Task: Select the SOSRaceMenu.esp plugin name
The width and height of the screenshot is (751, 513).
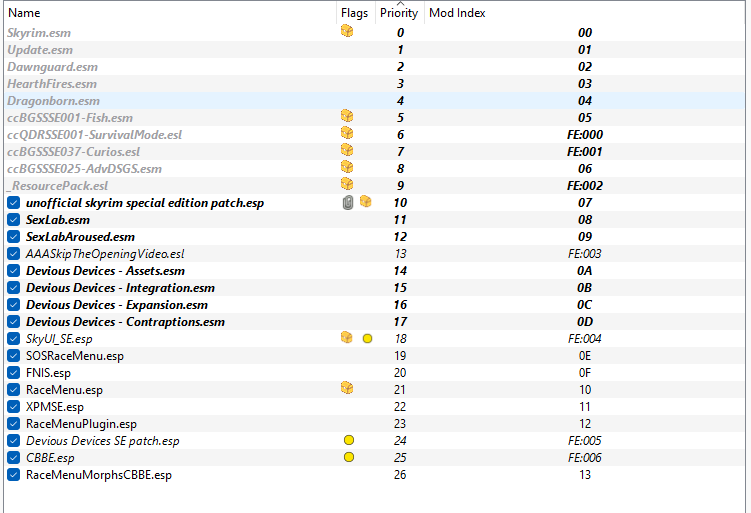Action: point(75,356)
